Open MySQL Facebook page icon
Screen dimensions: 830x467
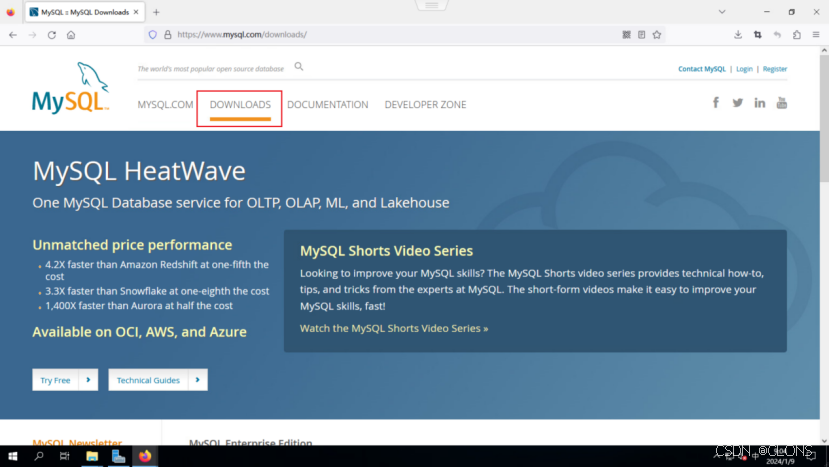point(716,103)
